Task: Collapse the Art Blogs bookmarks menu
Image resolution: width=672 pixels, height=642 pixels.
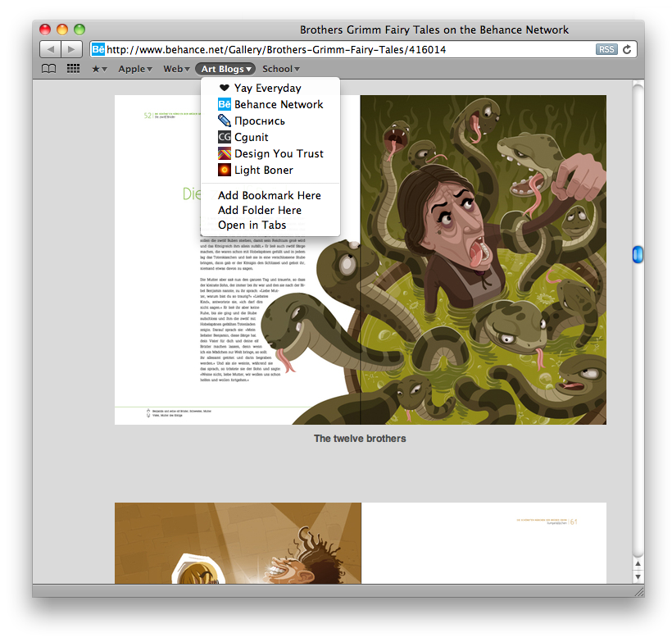Action: pos(225,69)
